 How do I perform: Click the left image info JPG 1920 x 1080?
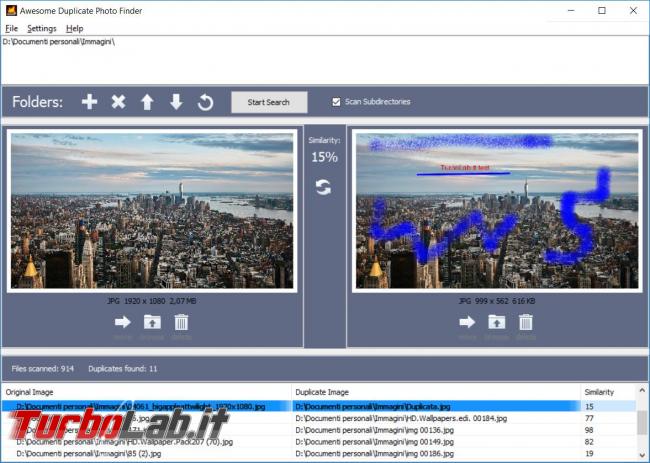(x=152, y=301)
